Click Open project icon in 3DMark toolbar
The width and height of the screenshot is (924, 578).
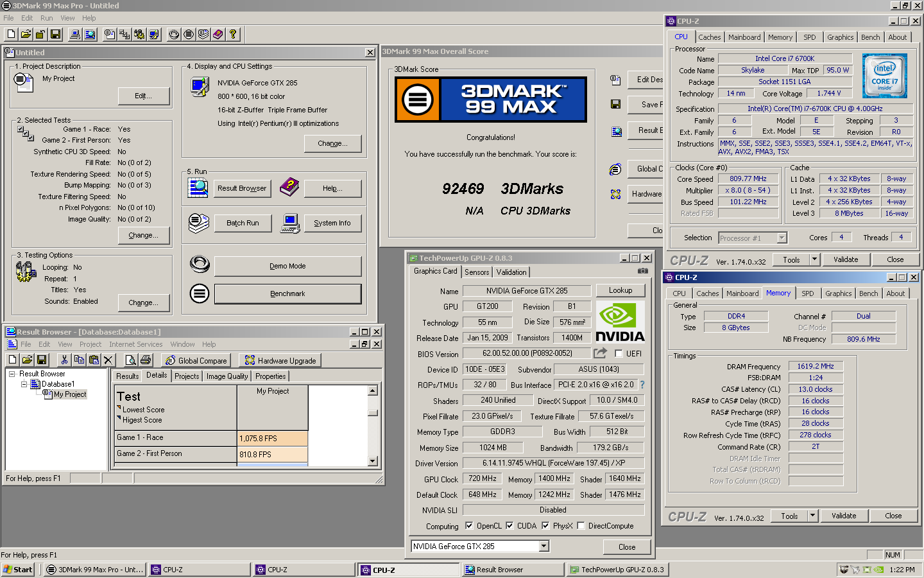[26, 34]
